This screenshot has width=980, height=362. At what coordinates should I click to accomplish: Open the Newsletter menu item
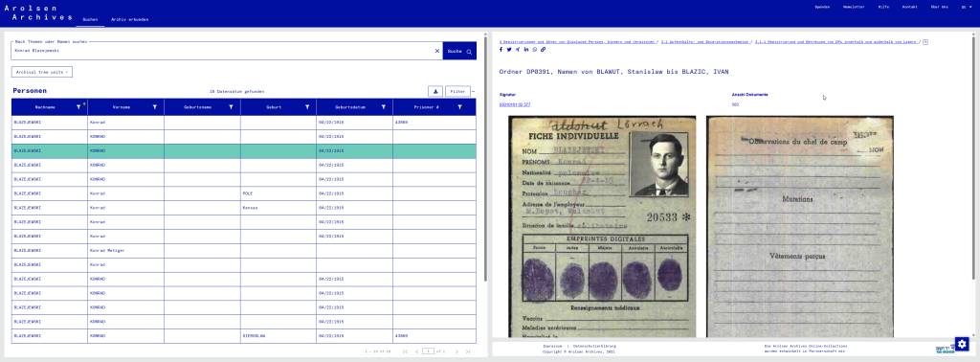click(854, 7)
